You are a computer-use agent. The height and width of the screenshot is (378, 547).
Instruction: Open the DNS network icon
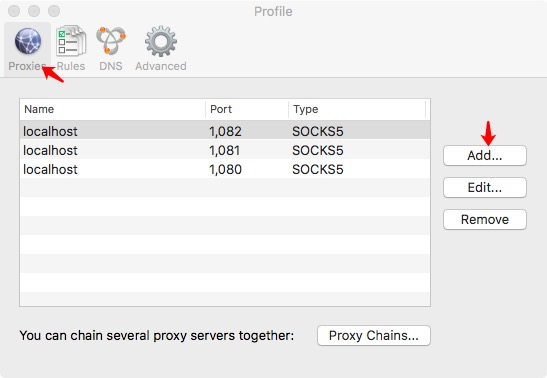pos(111,40)
